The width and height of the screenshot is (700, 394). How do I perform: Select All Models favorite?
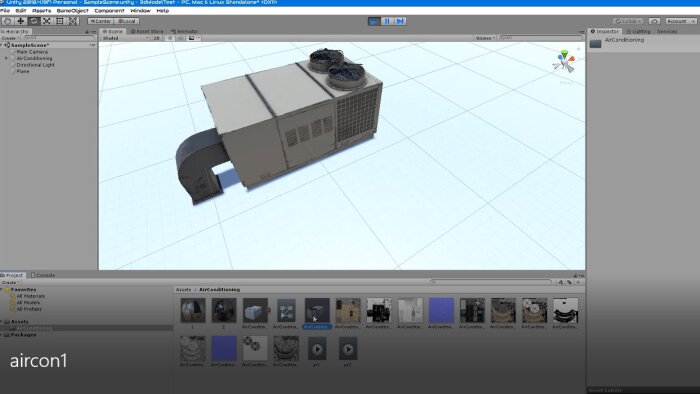[x=28, y=303]
